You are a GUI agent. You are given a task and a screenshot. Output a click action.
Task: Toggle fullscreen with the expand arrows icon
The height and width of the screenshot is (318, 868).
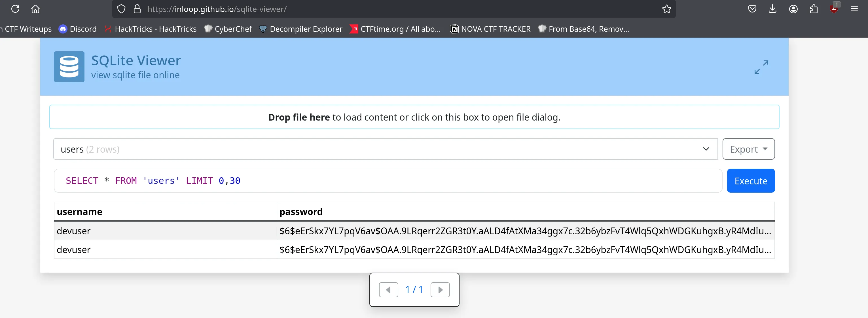pyautogui.click(x=761, y=67)
